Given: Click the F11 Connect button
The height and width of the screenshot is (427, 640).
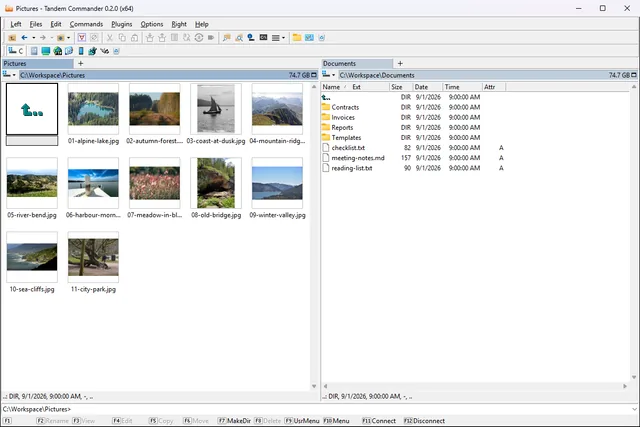Looking at the screenshot, I should tap(379, 421).
